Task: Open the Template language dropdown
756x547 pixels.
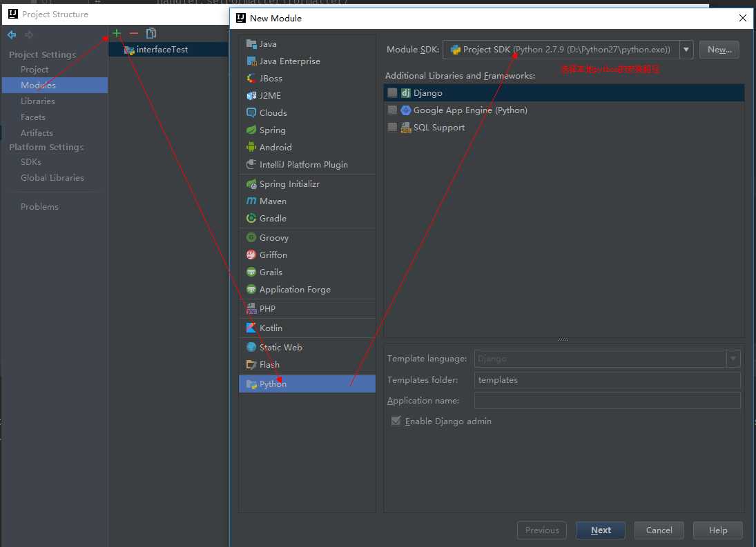Action: tap(733, 359)
